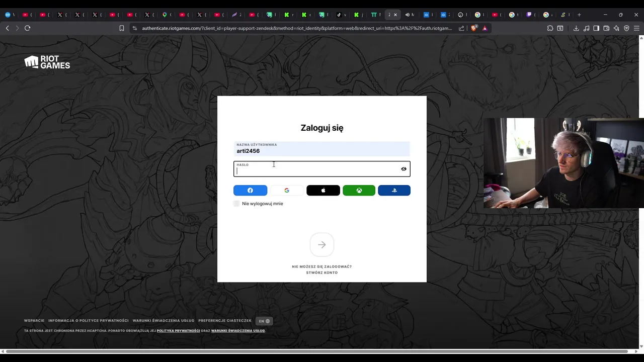Click the Stwórz konto link
This screenshot has height=362, width=644.
pyautogui.click(x=322, y=273)
